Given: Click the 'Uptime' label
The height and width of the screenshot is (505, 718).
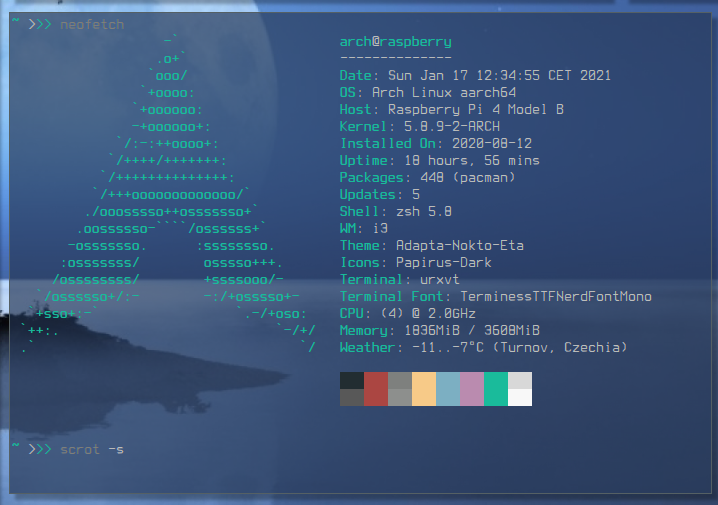Looking at the screenshot, I should coord(364,160).
